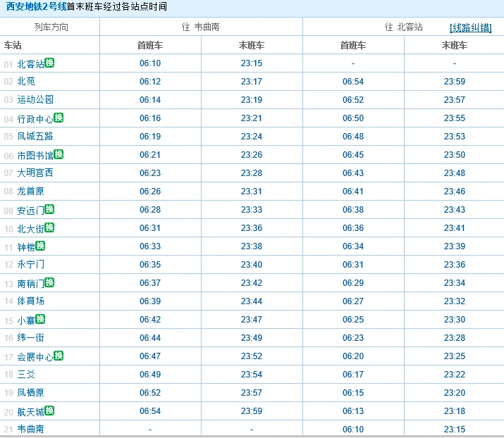
Task: Click the 线路纠错 link
Action: 471,28
